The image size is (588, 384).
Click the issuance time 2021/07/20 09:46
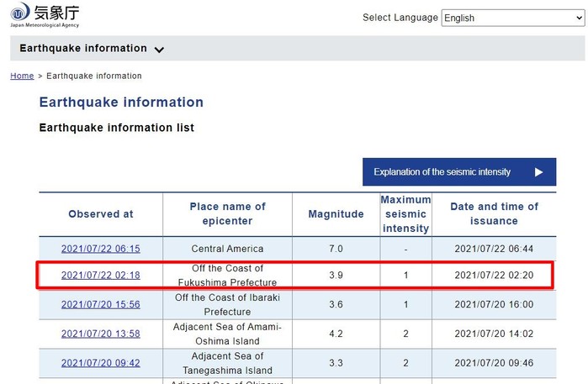pos(494,363)
